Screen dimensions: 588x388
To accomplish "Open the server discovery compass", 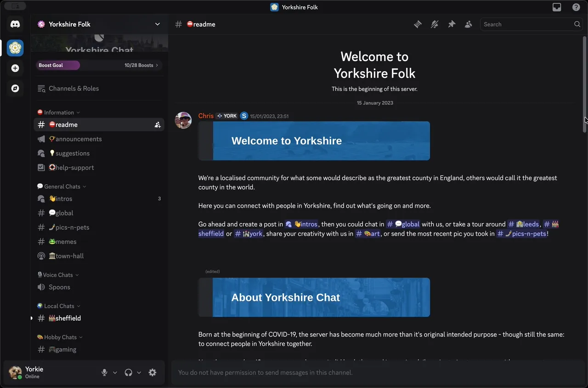I will [x=15, y=88].
